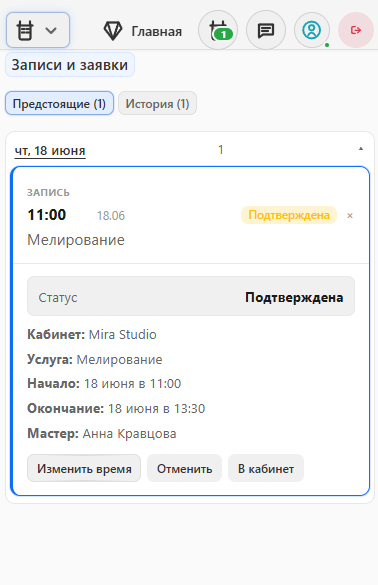Click Начало: 18 июня в 11:00
Viewport: 378px width, 585px height.
104,384
